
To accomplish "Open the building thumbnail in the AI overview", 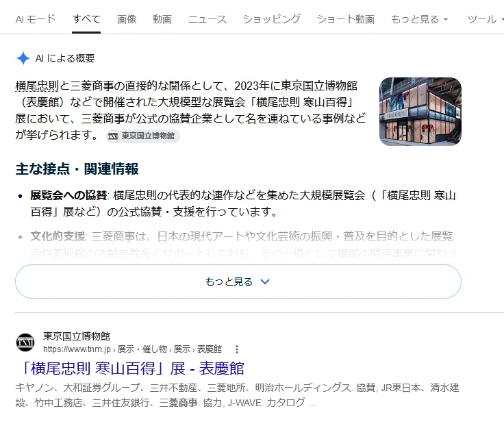I will click(420, 112).
